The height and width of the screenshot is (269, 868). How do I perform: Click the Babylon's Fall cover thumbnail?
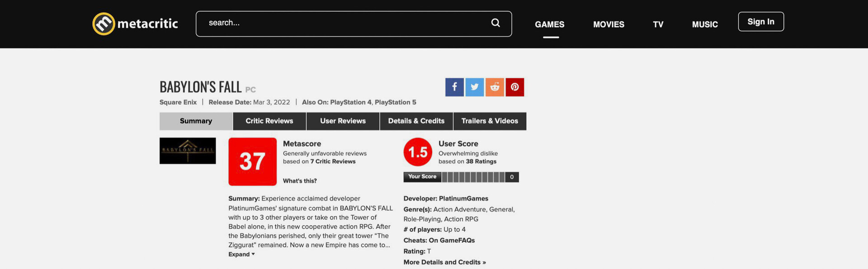(x=188, y=151)
